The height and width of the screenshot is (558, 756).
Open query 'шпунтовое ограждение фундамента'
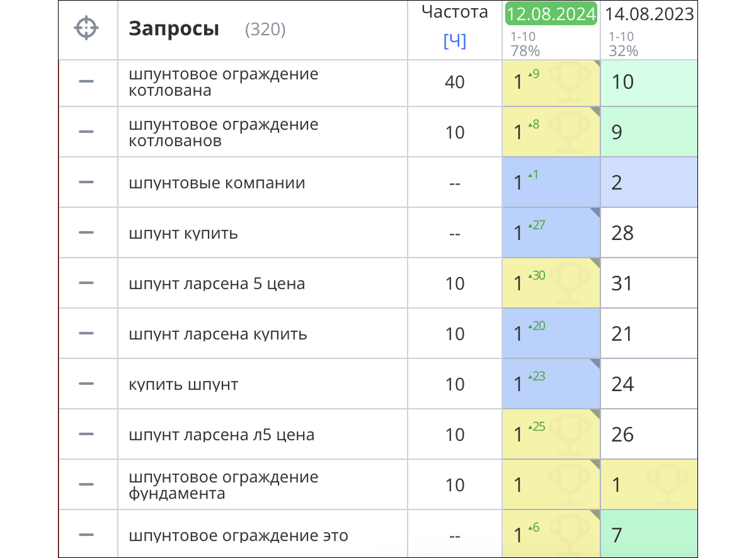[224, 485]
